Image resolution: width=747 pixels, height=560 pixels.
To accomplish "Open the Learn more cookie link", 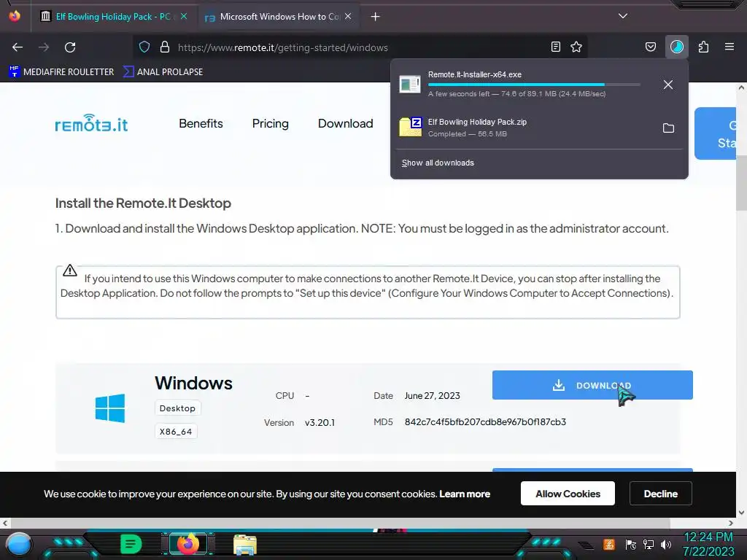I will point(465,494).
